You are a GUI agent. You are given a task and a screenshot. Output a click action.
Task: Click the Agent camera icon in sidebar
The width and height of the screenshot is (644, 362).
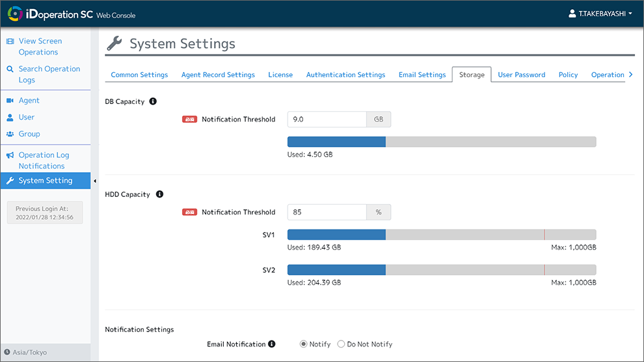tap(10, 101)
